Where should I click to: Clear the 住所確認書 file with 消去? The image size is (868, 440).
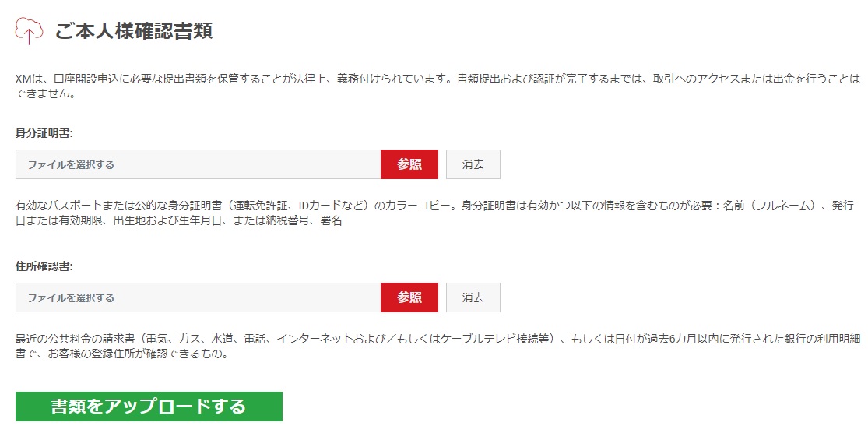tap(473, 297)
